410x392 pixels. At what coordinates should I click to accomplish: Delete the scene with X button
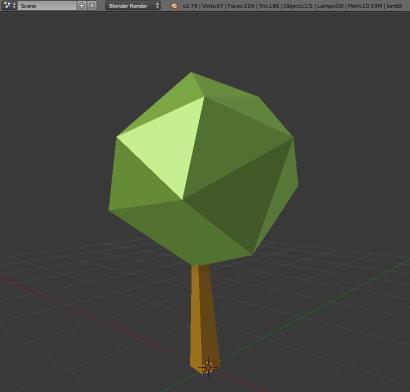pyautogui.click(x=92, y=5)
